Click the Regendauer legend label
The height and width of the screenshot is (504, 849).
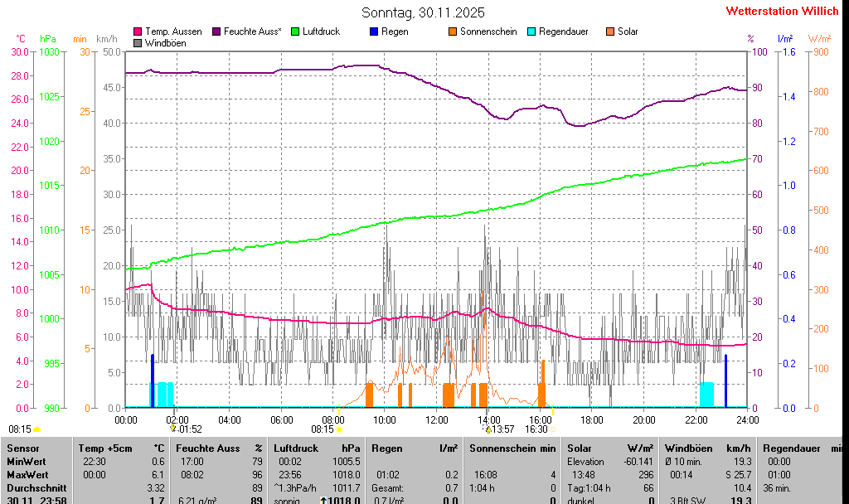click(x=563, y=31)
